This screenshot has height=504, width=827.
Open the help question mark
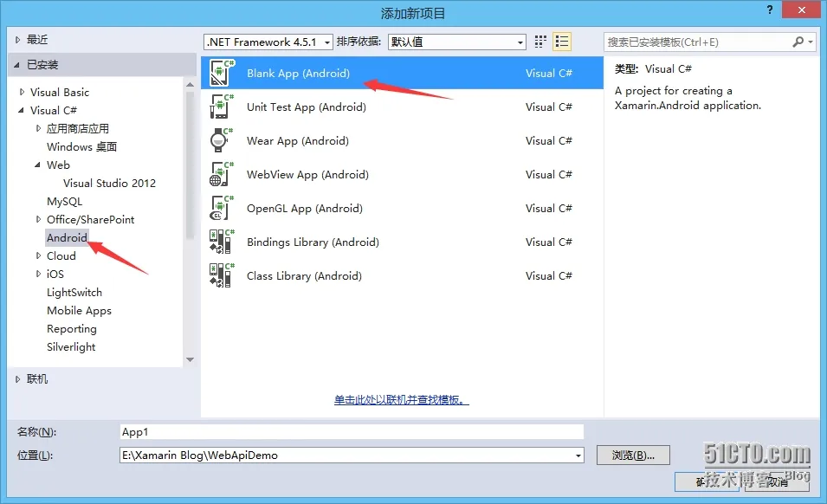(770, 10)
